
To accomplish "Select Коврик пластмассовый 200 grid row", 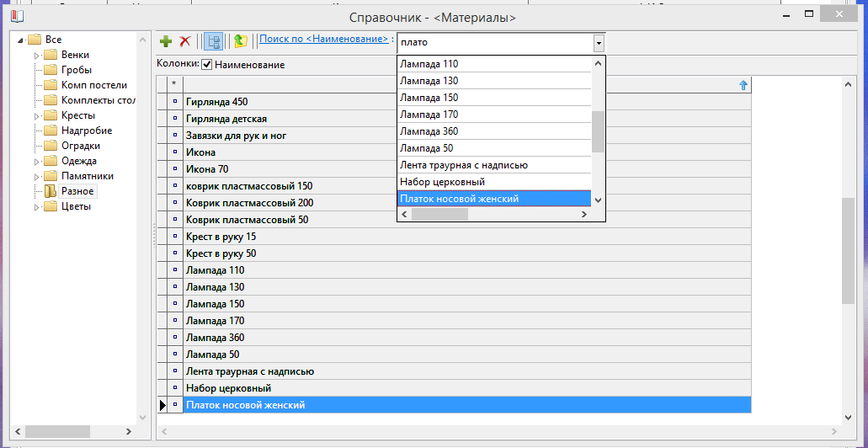I will coord(466,203).
